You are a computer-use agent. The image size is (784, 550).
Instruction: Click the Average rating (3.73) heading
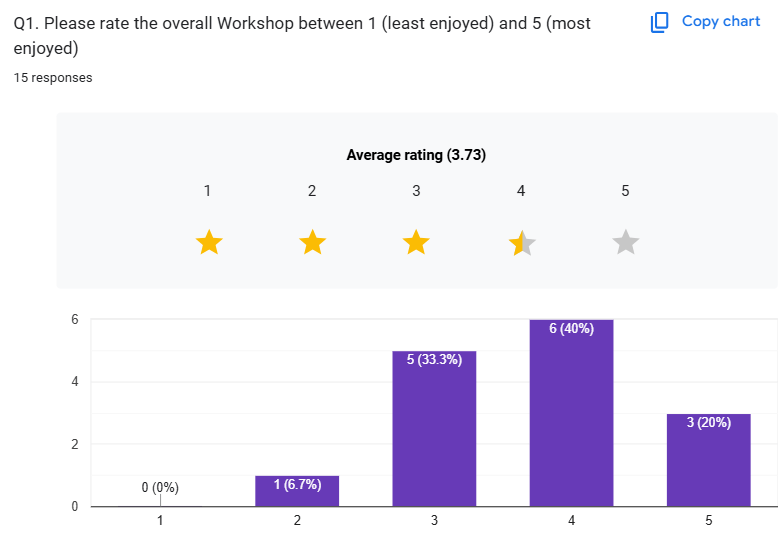pyautogui.click(x=416, y=155)
